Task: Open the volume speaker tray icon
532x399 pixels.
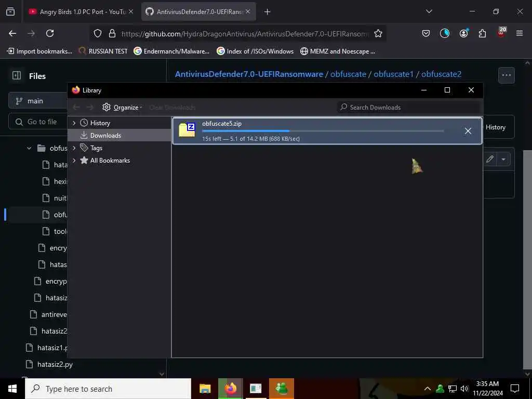Action: coord(464,389)
